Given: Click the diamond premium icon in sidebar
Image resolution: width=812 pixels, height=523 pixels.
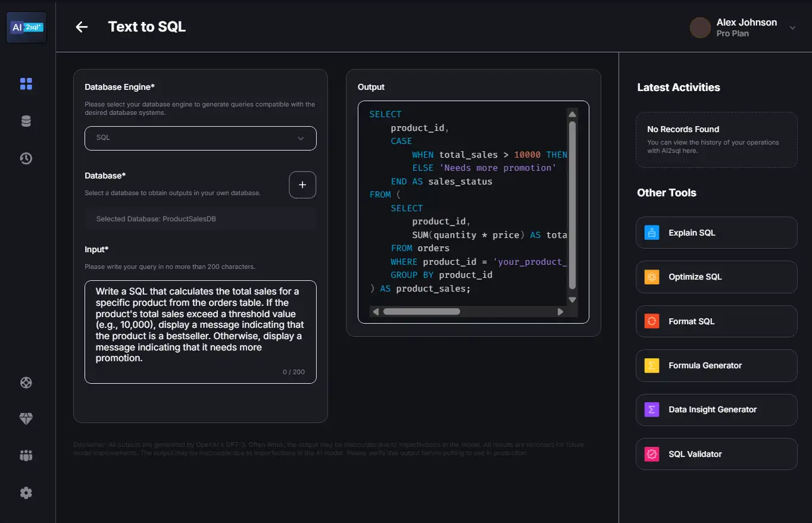Looking at the screenshot, I should [26, 419].
